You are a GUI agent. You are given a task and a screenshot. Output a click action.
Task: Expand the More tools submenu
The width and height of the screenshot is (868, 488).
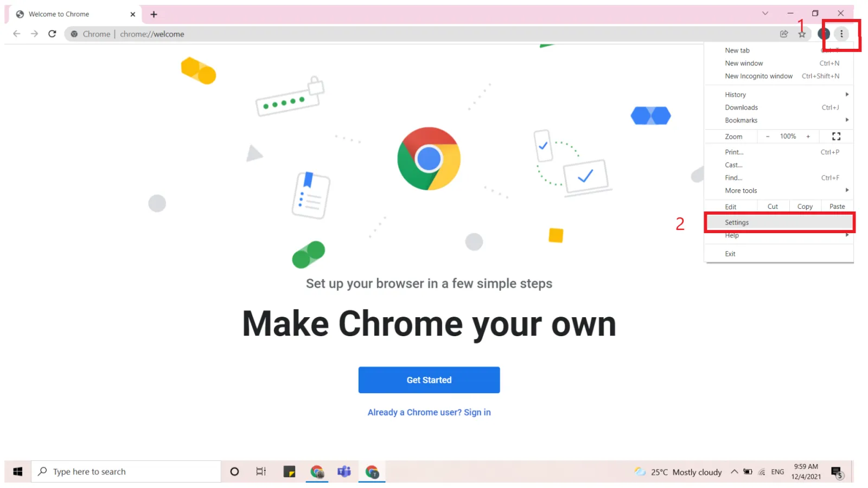coord(779,191)
